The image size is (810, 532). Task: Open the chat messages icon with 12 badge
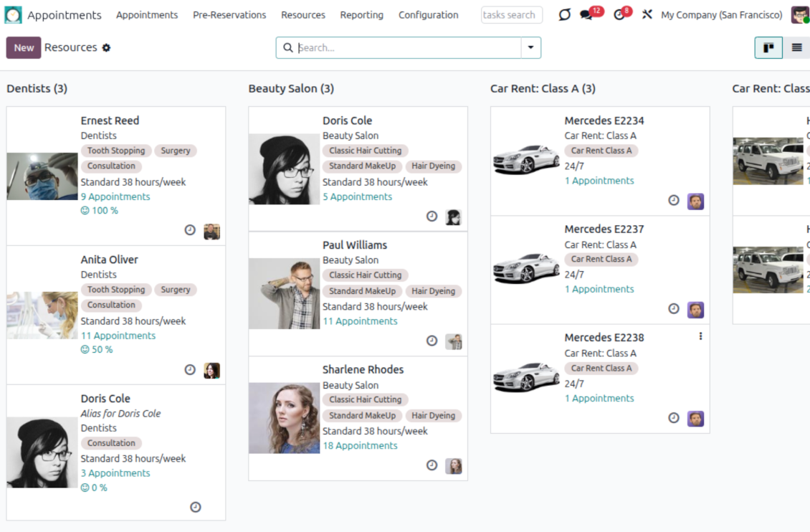point(586,15)
